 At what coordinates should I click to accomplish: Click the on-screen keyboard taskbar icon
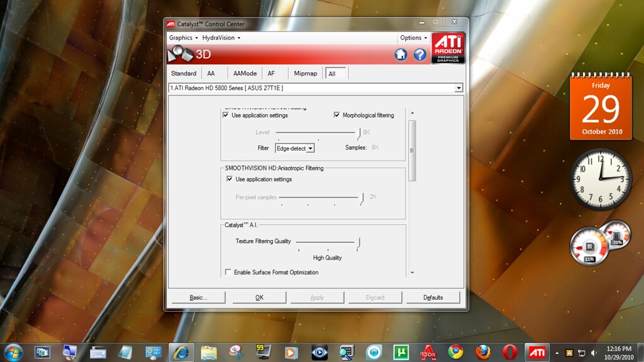[97, 353]
